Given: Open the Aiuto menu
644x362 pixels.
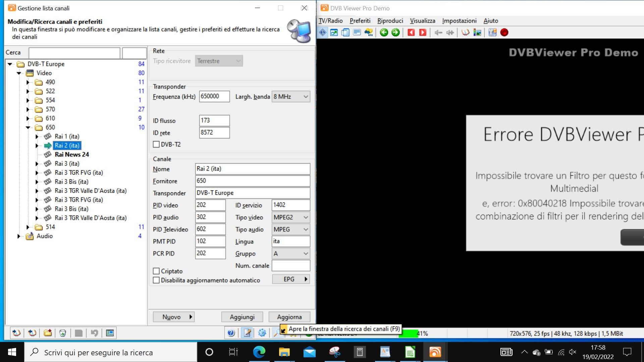Looking at the screenshot, I should pyautogui.click(x=491, y=21).
